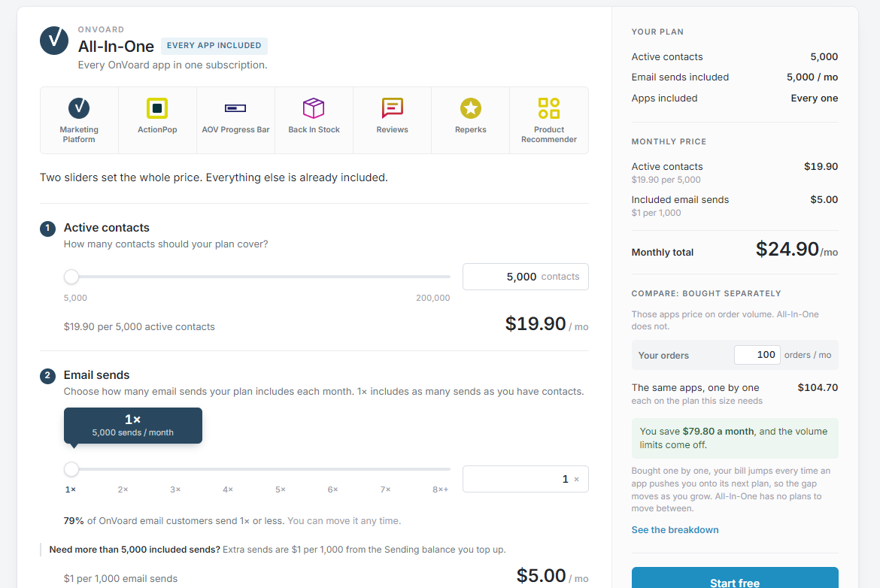
Task: Select the Marketing Platform app icon
Action: tap(79, 108)
